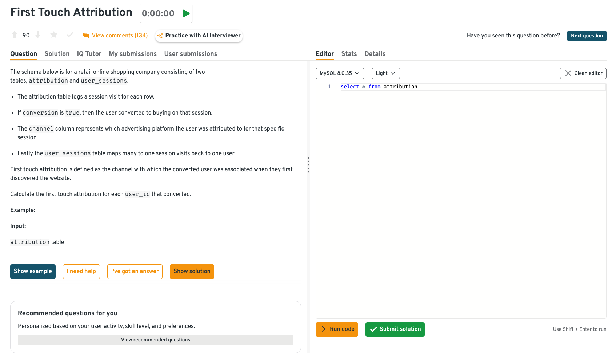Mark question as completed with checkmark icon
The height and width of the screenshot is (364, 608).
click(70, 35)
